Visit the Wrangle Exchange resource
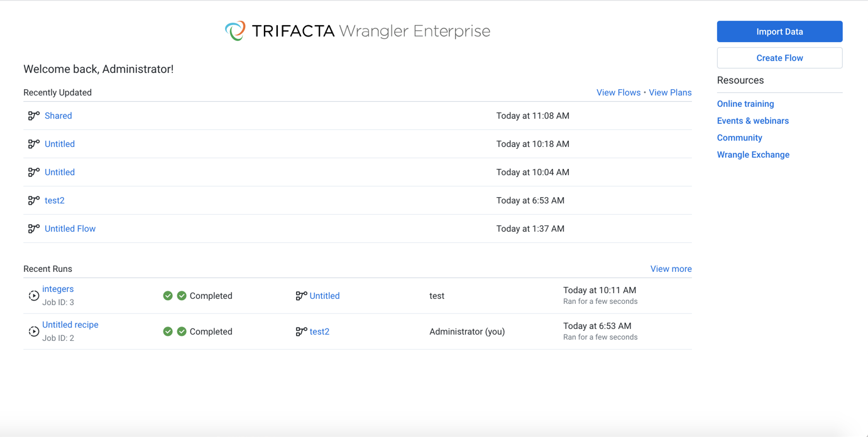The width and height of the screenshot is (868, 437). click(x=753, y=154)
